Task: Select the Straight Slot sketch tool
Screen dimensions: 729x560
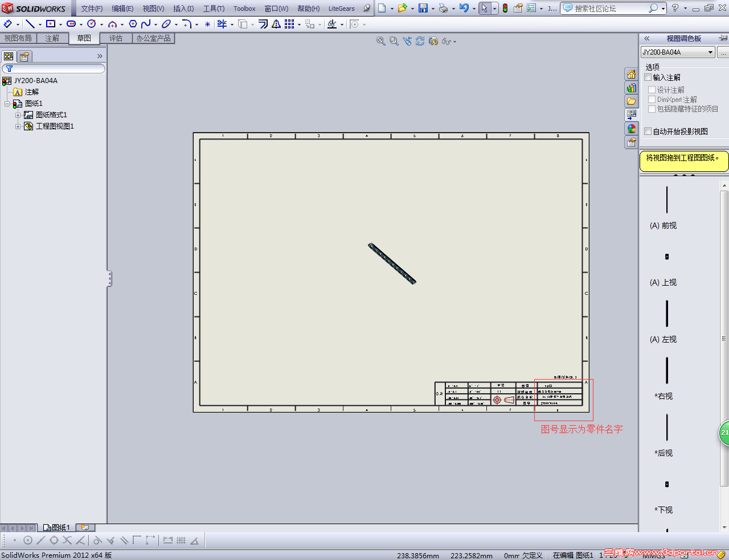Action: point(71,24)
